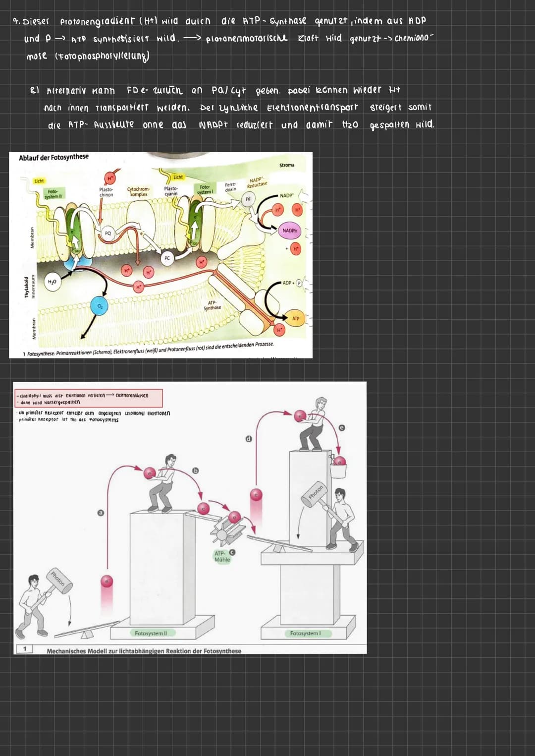The image size is (535, 756).
Task: Click the blue O2 circle in the diagram
Action: coord(101,306)
